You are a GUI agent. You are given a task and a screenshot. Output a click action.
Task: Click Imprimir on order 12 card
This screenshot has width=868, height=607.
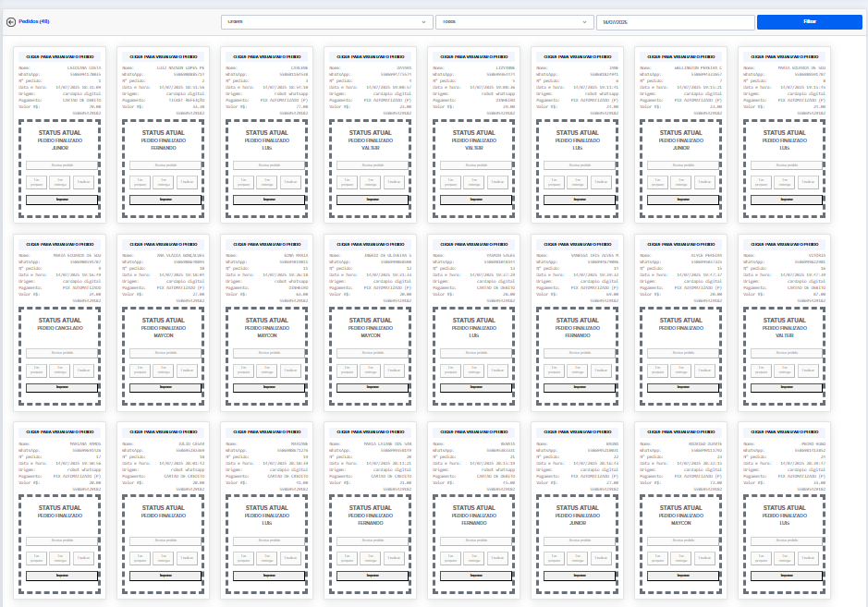click(x=373, y=387)
